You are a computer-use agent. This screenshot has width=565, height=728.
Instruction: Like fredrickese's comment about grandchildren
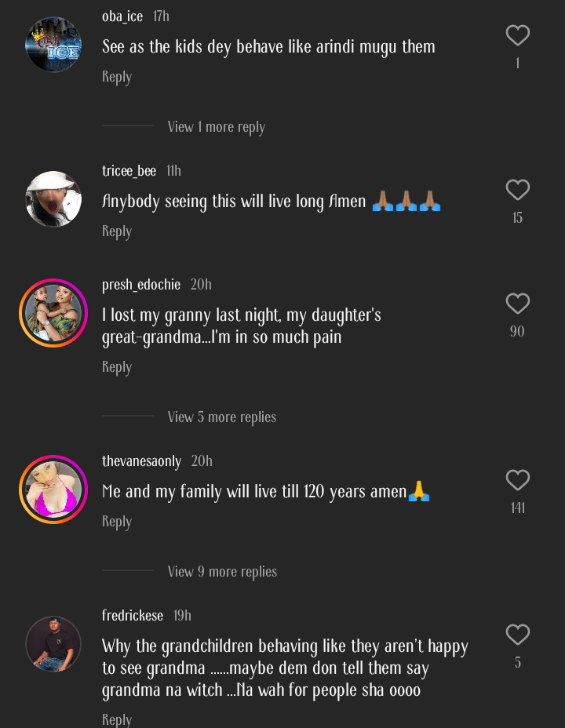(x=517, y=635)
